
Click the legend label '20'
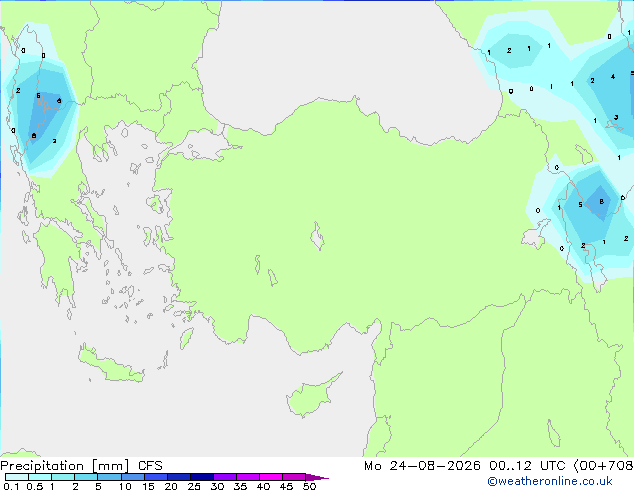pyautogui.click(x=171, y=486)
